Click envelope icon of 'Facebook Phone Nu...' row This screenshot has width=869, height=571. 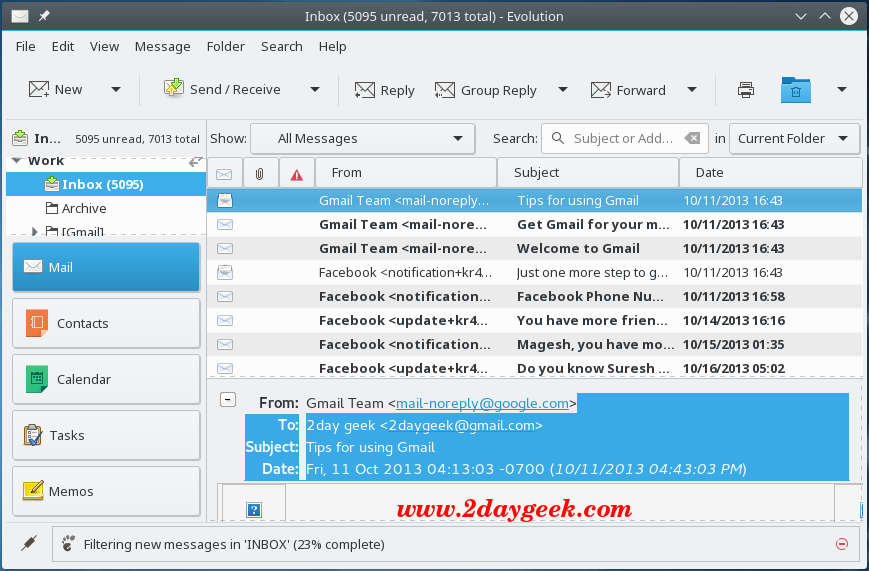225,297
